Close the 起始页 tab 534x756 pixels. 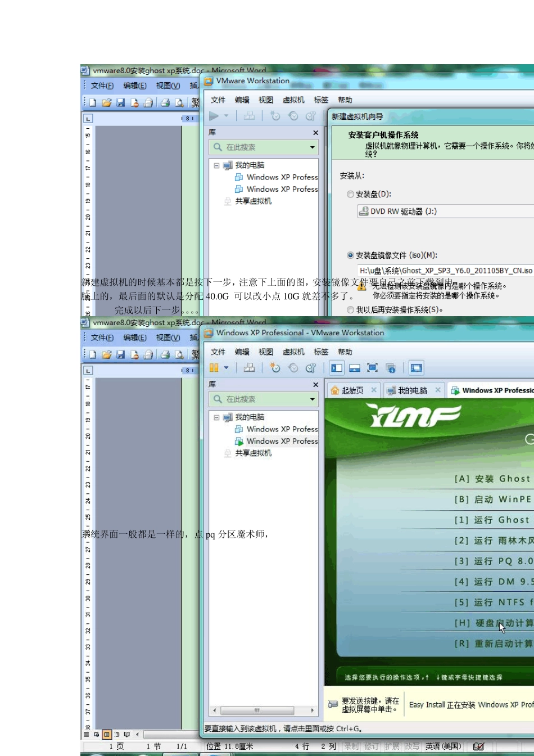click(x=373, y=390)
